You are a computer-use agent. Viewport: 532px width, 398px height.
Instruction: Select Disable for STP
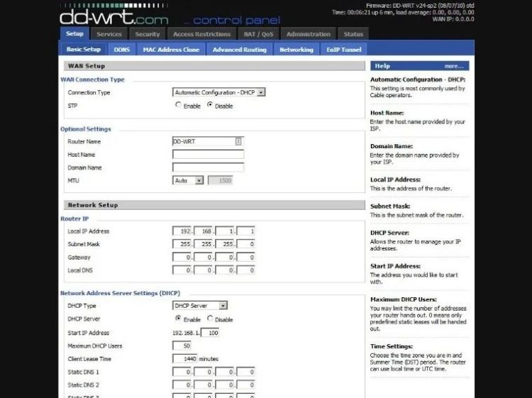pos(210,106)
